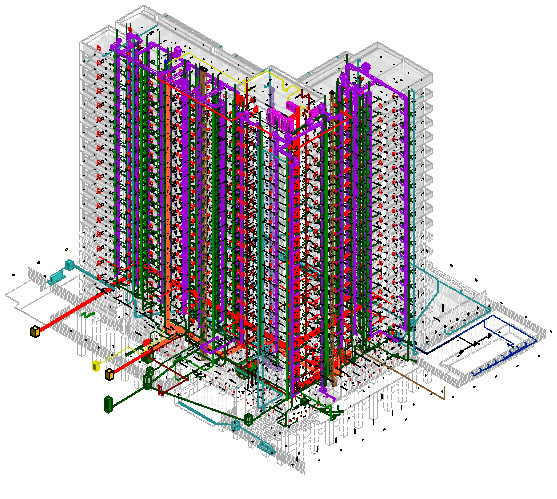Select the magenta rooftop equipment unit

coord(281,117)
